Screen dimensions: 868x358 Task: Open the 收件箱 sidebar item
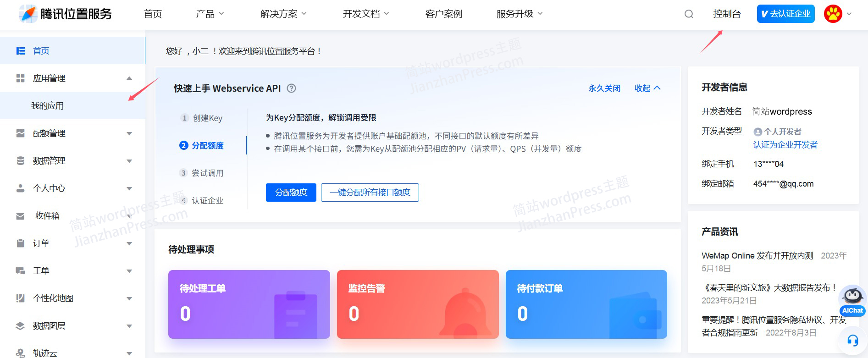[x=72, y=215]
